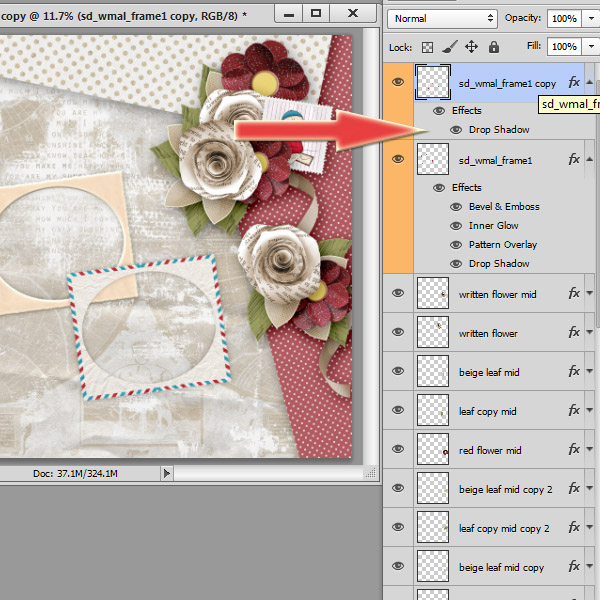
Task: Toggle Bevel & Emboss effect visibility
Action: [456, 207]
